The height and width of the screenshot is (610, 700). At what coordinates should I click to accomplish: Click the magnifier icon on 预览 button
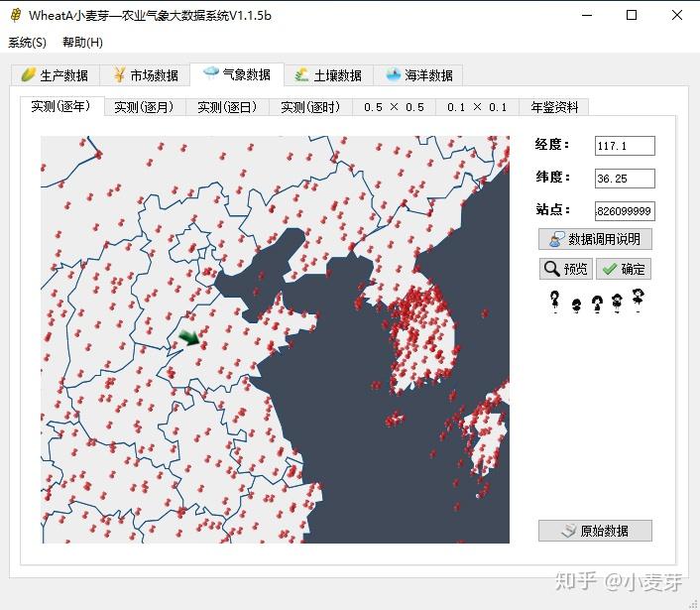pos(552,269)
